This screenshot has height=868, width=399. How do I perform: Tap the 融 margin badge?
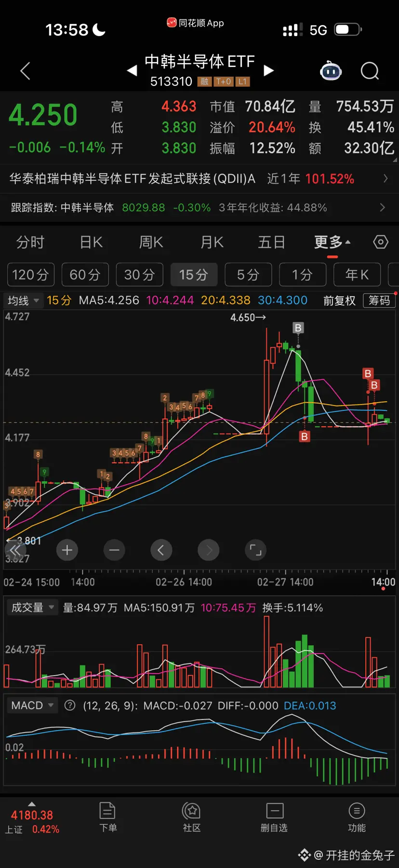click(x=204, y=81)
